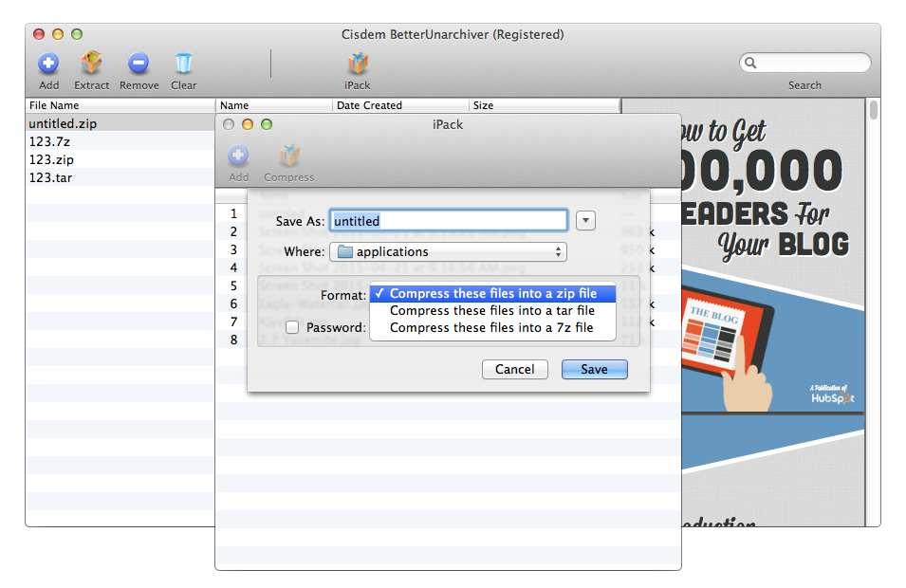Select untitled.zip in file list
This screenshot has height=588, width=906.
[x=120, y=123]
